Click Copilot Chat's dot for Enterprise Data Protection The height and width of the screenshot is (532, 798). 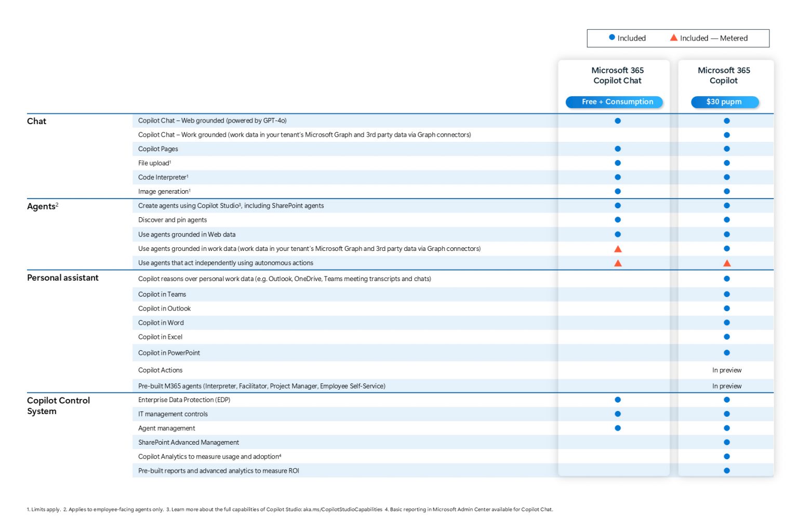click(618, 400)
